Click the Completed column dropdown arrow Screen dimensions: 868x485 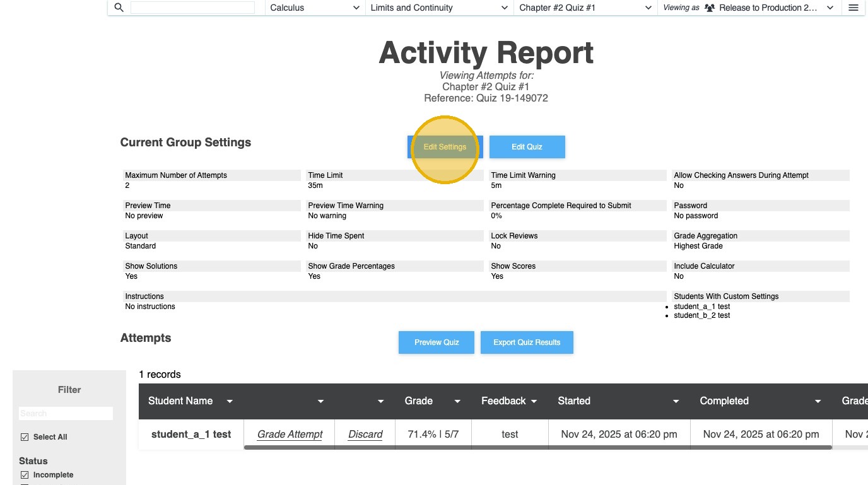818,401
